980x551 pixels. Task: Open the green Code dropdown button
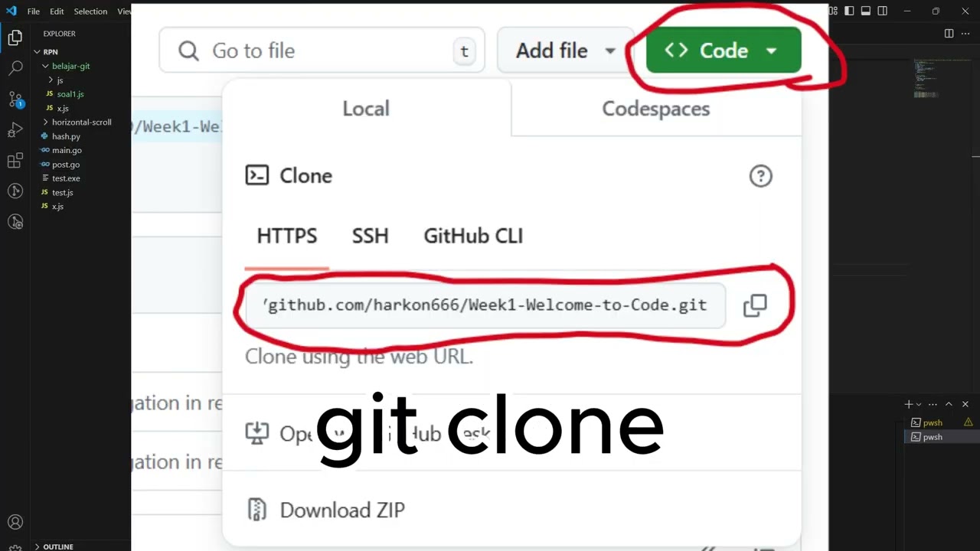pos(724,51)
